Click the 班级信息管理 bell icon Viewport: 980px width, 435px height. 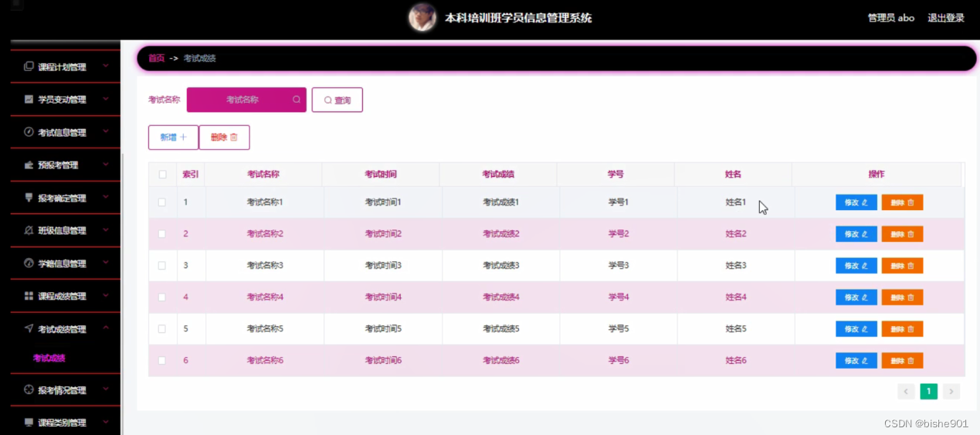tap(29, 230)
